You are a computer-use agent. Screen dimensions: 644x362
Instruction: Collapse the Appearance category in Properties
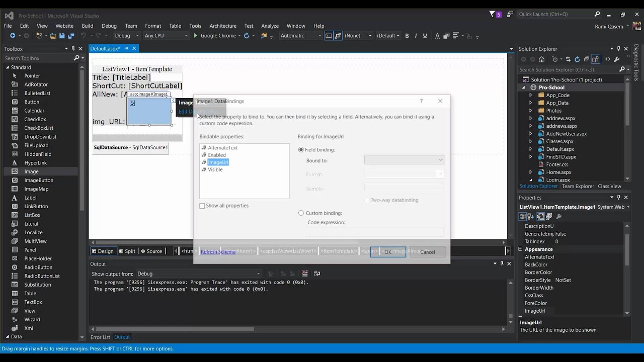pyautogui.click(x=521, y=249)
